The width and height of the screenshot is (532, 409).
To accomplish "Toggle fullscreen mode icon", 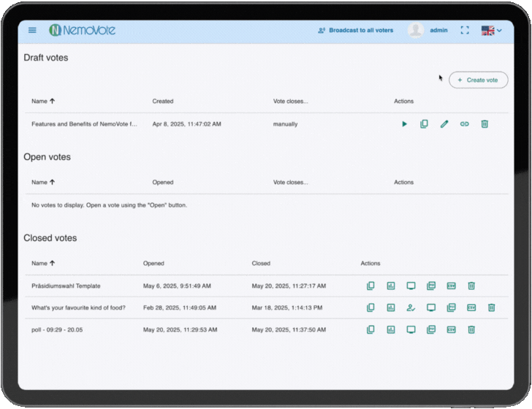I will pos(465,30).
